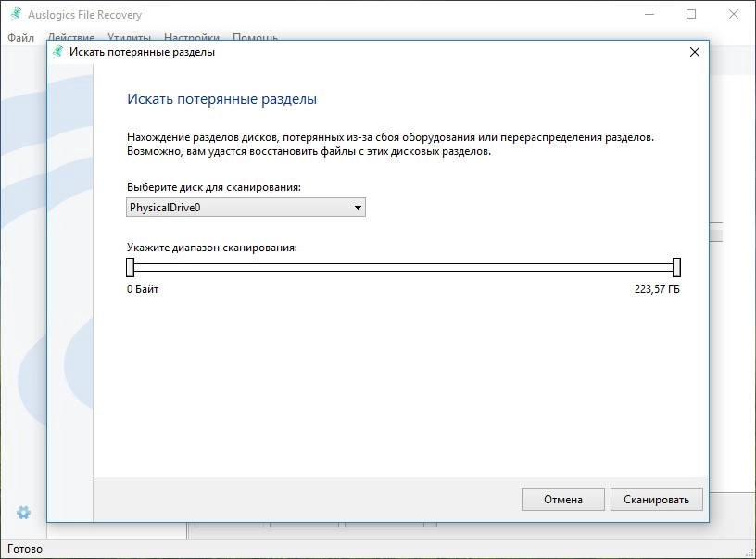
Task: Click the settings gear icon at bottom left
Action: [x=23, y=513]
